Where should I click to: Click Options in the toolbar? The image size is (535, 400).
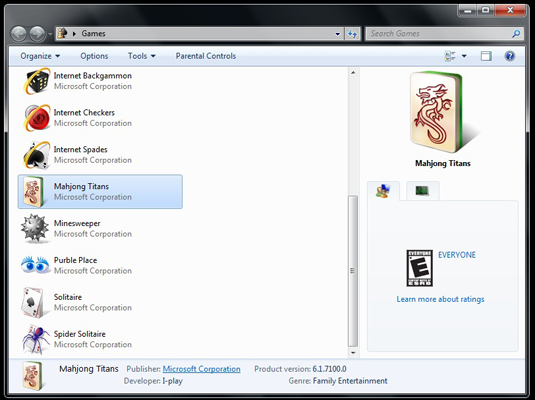point(94,56)
